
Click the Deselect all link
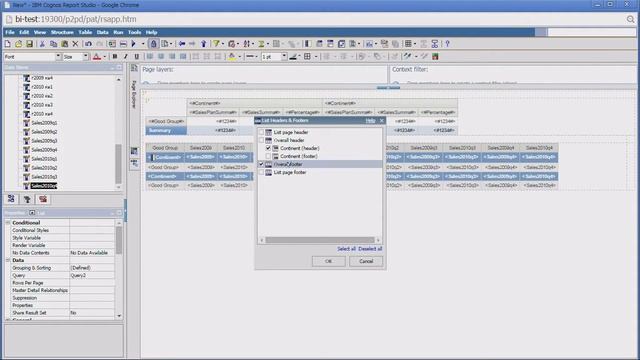pyautogui.click(x=370, y=249)
